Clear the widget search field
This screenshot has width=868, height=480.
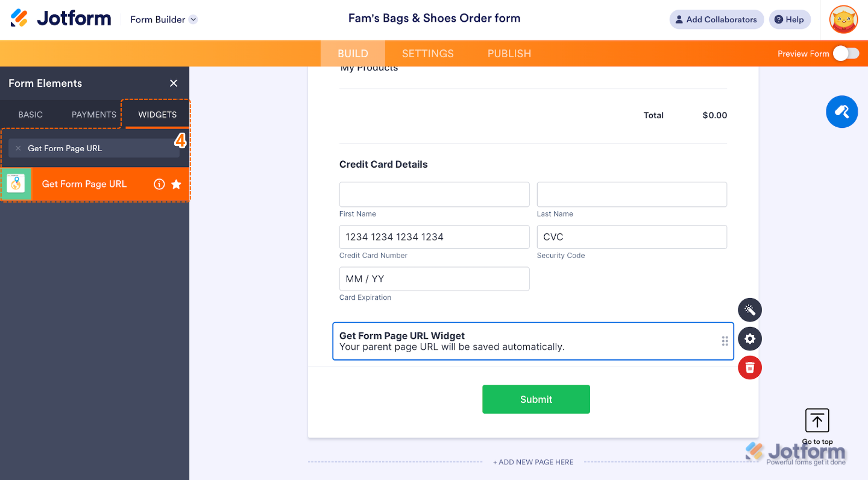18,148
